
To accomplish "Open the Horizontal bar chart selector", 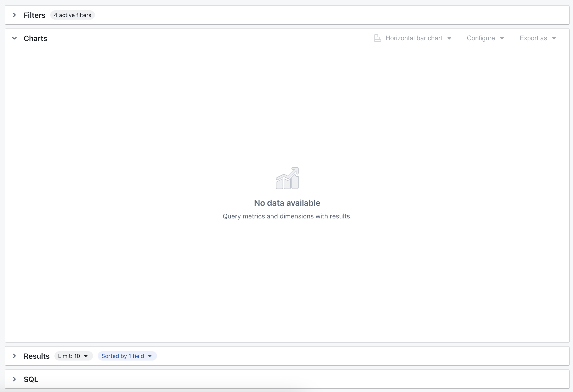I will (414, 38).
